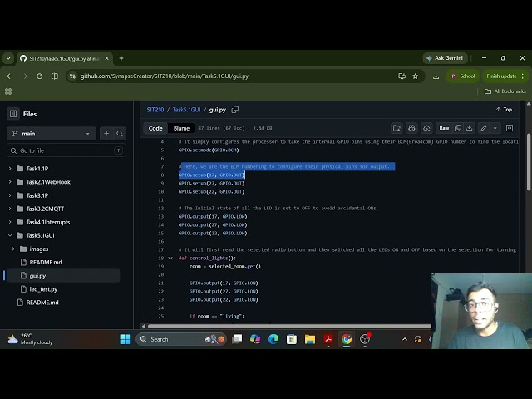Collapse the control_lights function at line 18
The image size is (532, 399).
click(x=170, y=259)
